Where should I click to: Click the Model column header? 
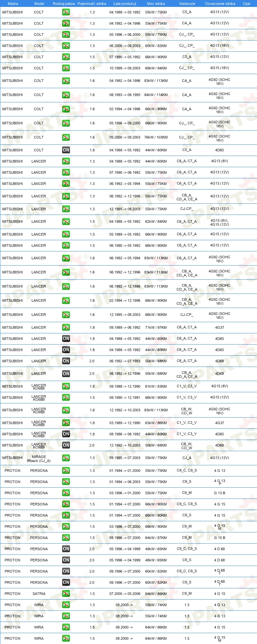point(39,4)
